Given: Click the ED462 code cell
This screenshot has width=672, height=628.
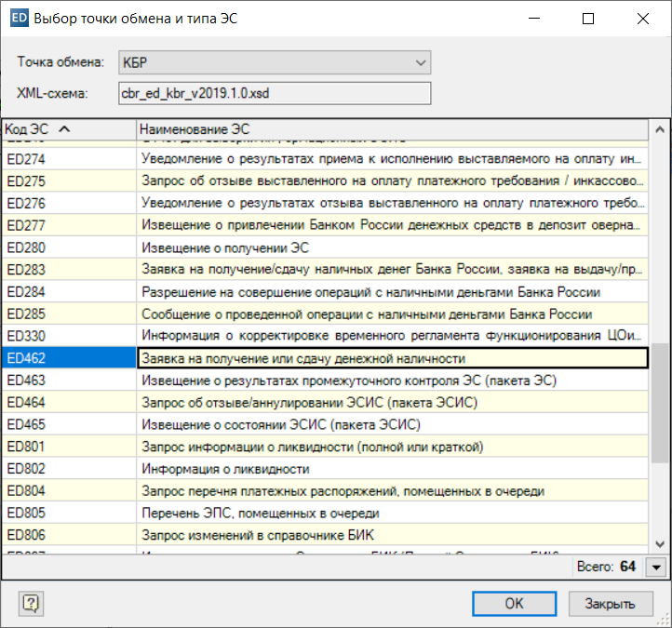Looking at the screenshot, I should 69,358.
